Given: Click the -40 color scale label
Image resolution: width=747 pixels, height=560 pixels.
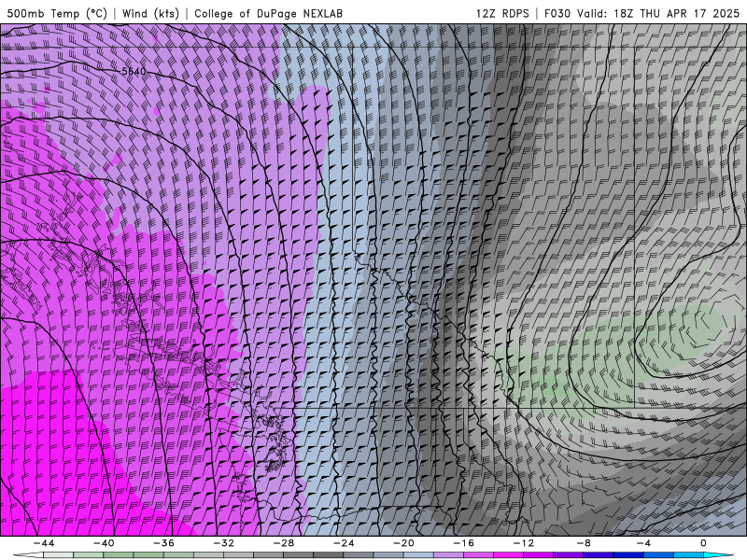Looking at the screenshot, I should tap(104, 543).
